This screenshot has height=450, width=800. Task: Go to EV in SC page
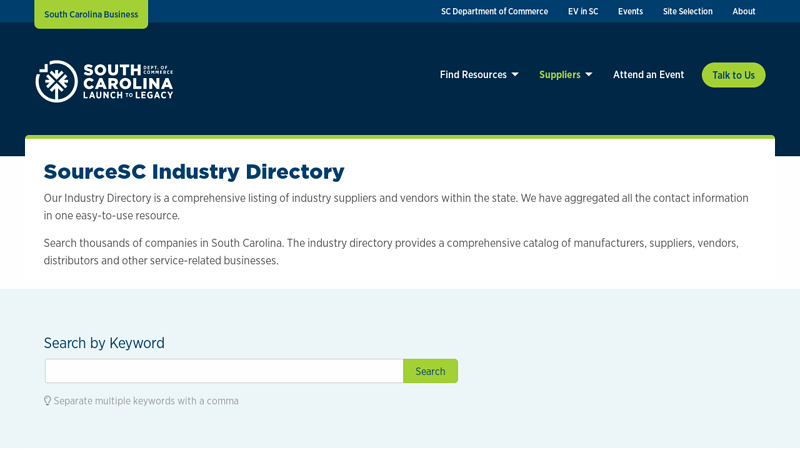pyautogui.click(x=583, y=11)
